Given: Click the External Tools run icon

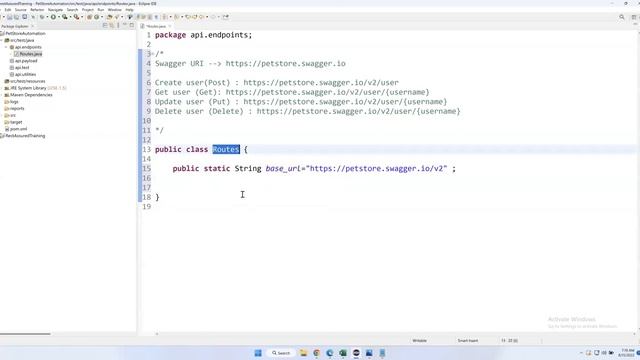Looking at the screenshot, I should pyautogui.click(x=76, y=17).
